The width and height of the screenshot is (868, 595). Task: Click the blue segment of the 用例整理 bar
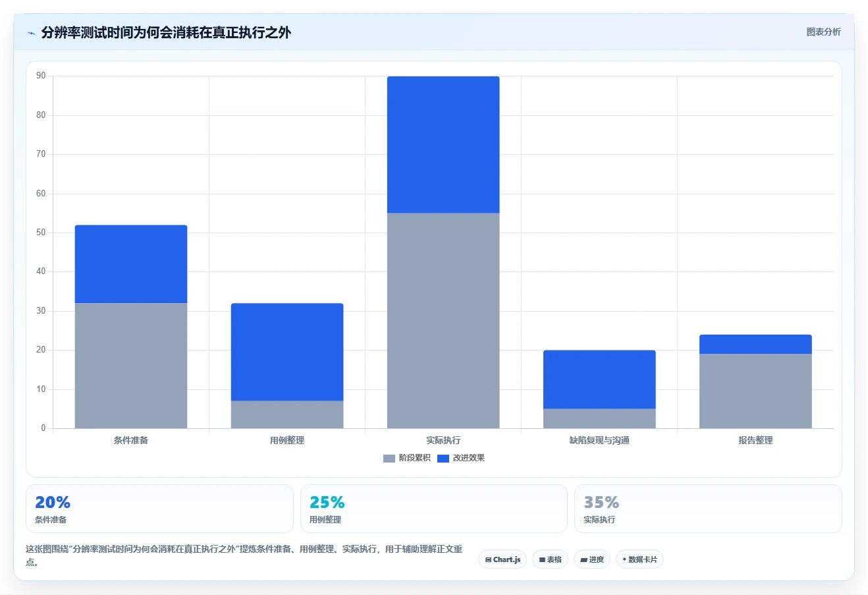pyautogui.click(x=287, y=352)
